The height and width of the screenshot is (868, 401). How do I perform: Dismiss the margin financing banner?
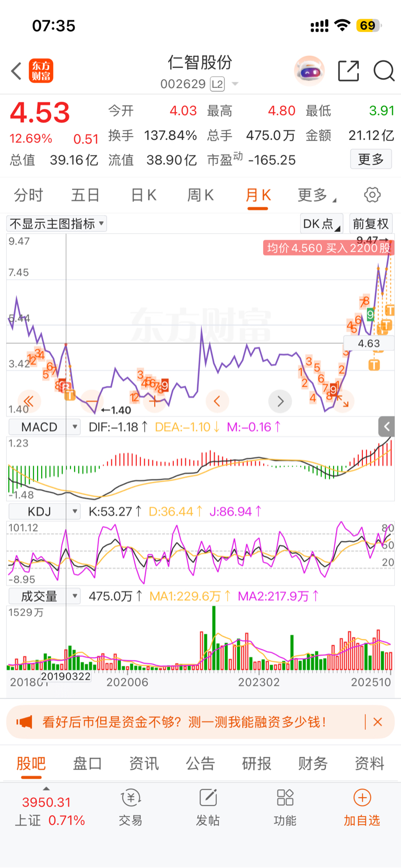[378, 722]
